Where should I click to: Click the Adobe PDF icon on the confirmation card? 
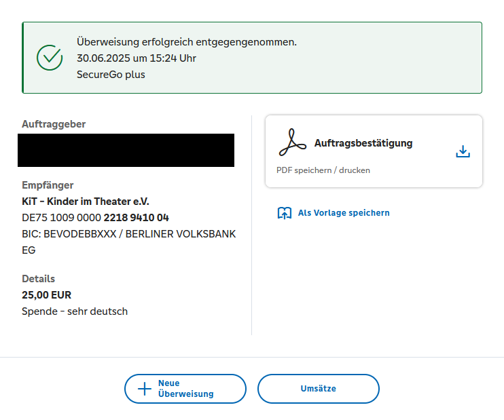292,142
